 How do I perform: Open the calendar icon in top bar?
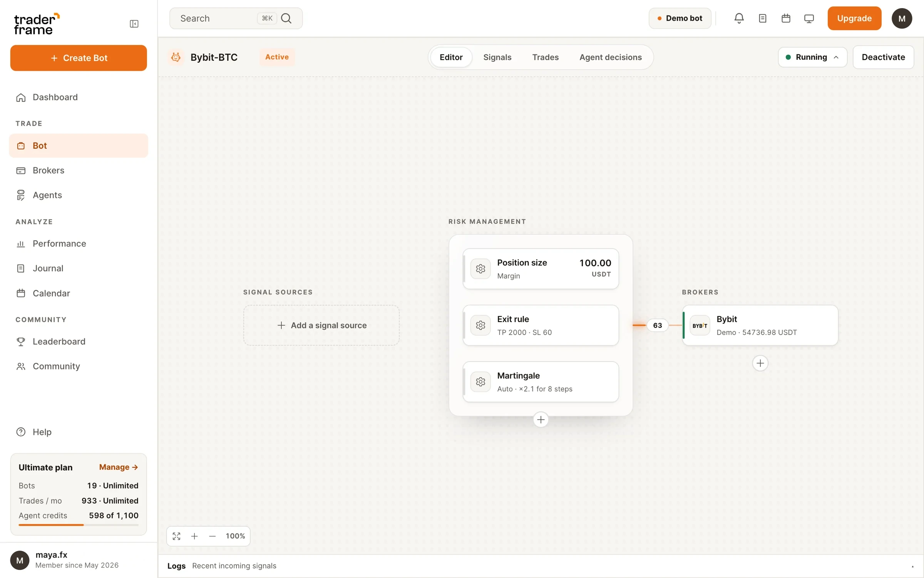click(786, 18)
